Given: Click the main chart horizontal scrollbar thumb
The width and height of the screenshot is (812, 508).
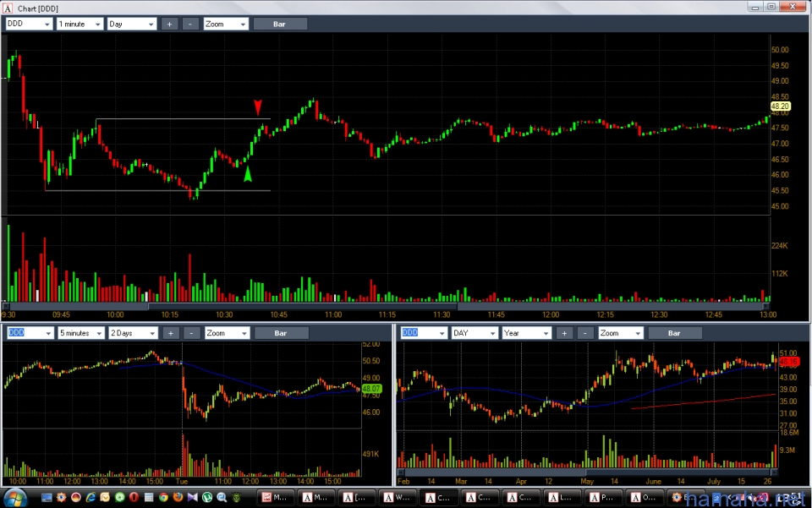Looking at the screenshot, I should 303,306.
